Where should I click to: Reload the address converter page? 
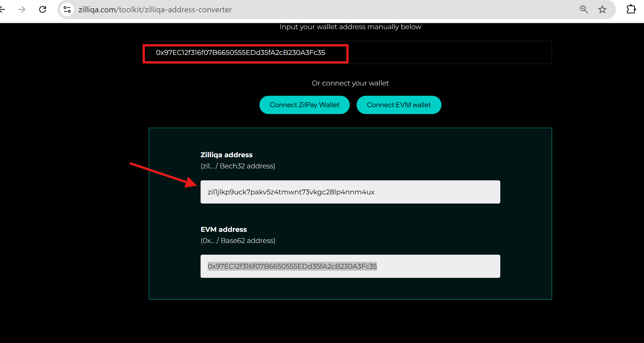tap(43, 9)
